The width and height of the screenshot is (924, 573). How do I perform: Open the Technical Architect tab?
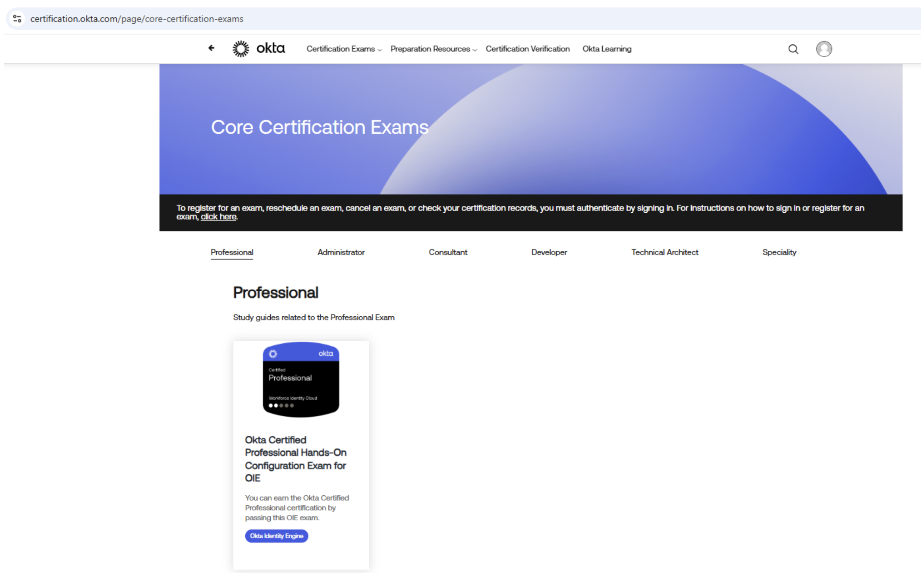click(664, 252)
